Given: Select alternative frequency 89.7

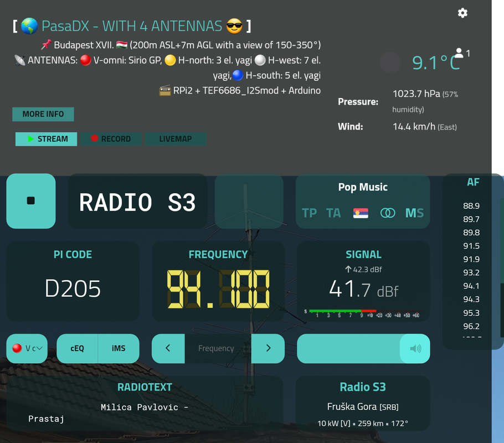Looking at the screenshot, I should [471, 219].
